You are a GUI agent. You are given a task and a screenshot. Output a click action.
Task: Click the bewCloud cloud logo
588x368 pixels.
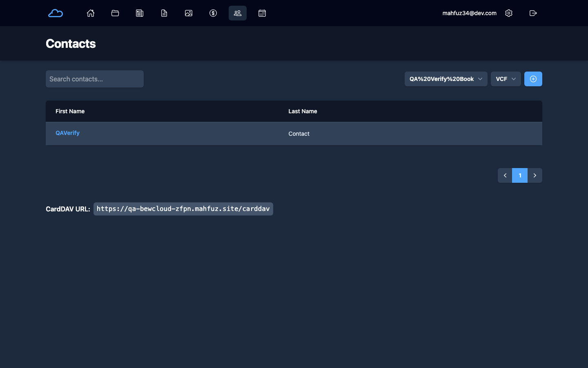pyautogui.click(x=56, y=13)
